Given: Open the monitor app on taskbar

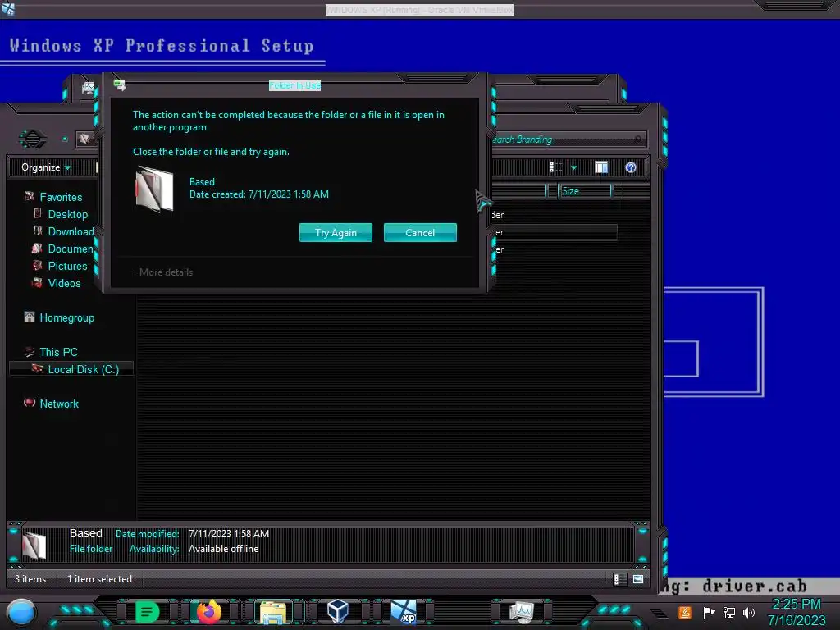Looking at the screenshot, I should click(522, 612).
